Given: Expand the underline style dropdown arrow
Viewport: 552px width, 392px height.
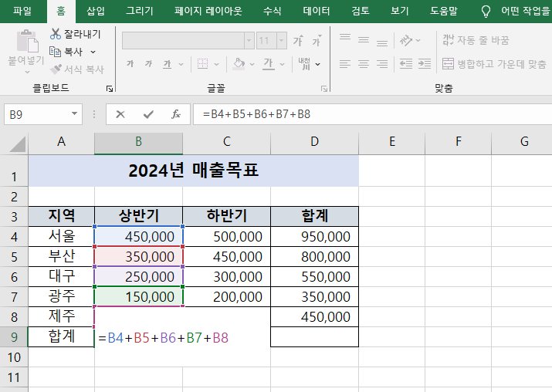Looking at the screenshot, I should click(181, 64).
